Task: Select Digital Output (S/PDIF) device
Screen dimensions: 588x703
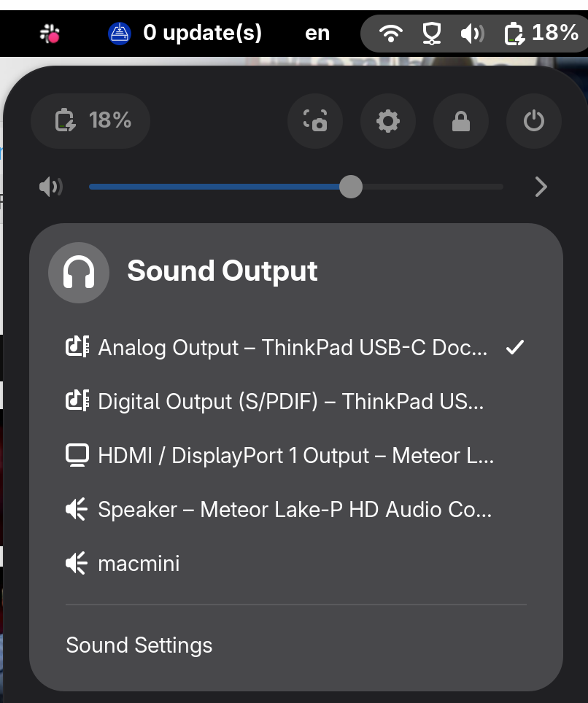Action: point(292,401)
